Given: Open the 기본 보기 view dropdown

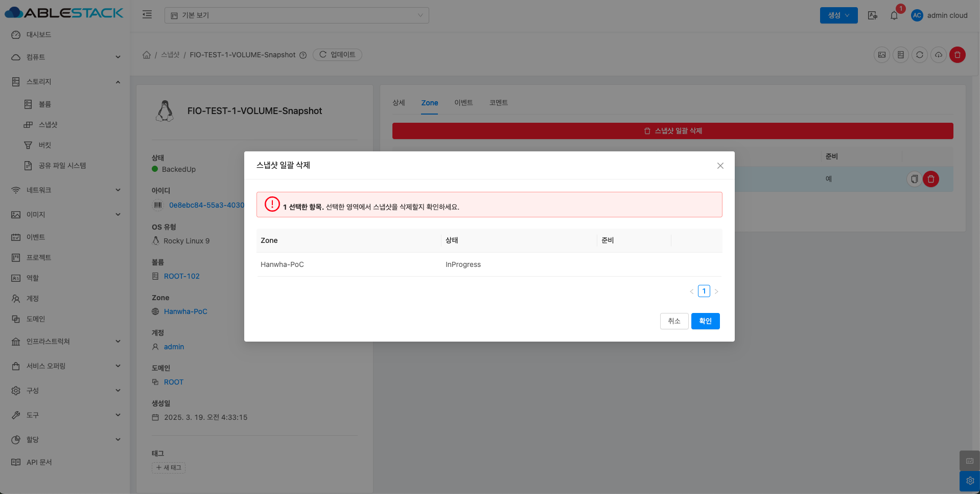Looking at the screenshot, I should point(296,15).
